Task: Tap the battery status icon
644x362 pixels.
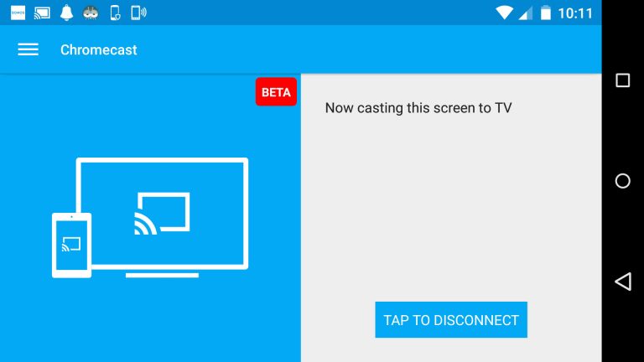Action: [x=545, y=13]
